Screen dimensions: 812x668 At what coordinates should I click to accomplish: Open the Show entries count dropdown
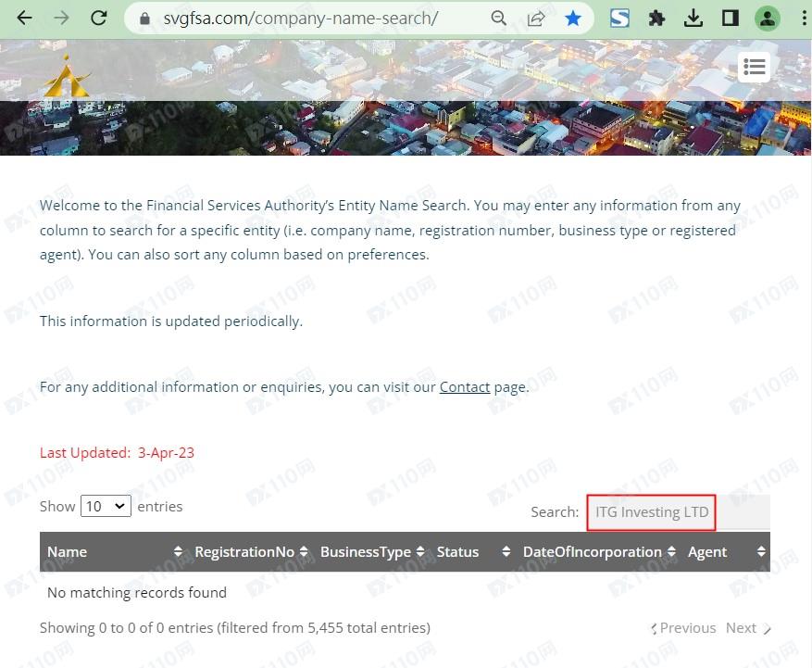point(106,506)
